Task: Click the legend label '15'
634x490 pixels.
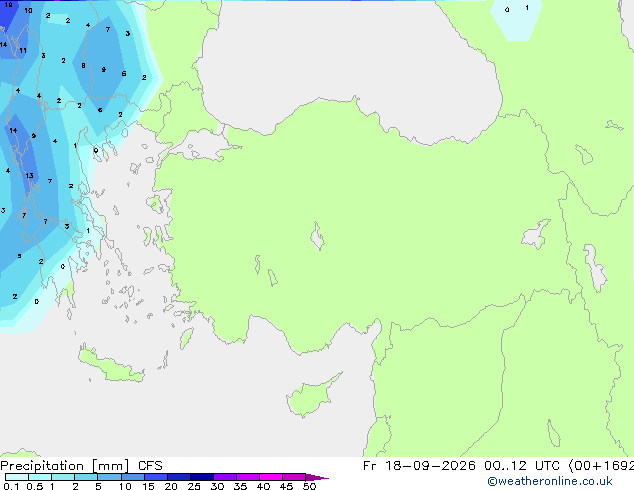Action: click(x=148, y=486)
